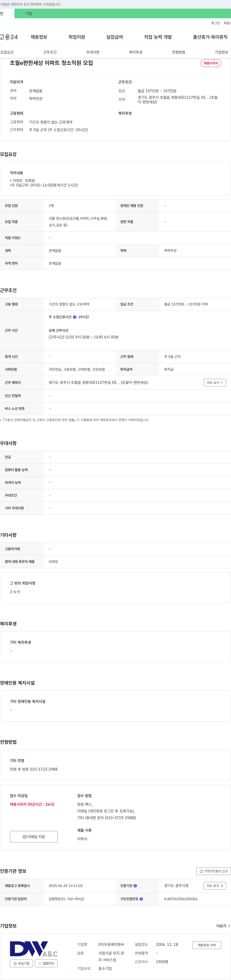Select certification number KJKF002506250004
Image resolution: width=231 pixels, height=980 pixels.
[181, 899]
